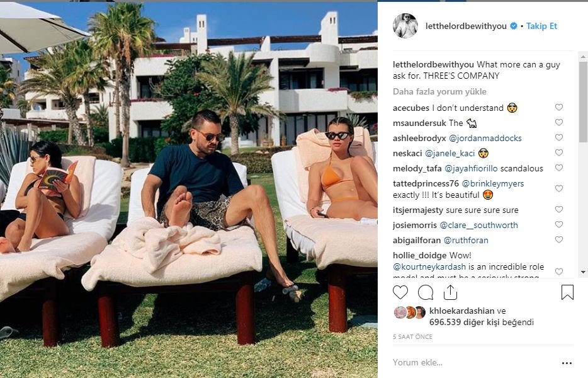Image resolution: width=588 pixels, height=378 pixels.
Task: Follow the account via Takip Et
Action: [x=541, y=26]
